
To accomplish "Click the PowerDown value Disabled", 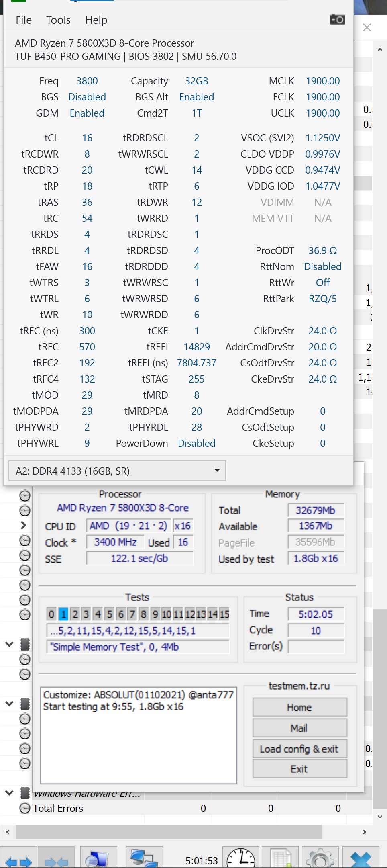I will pos(197,443).
